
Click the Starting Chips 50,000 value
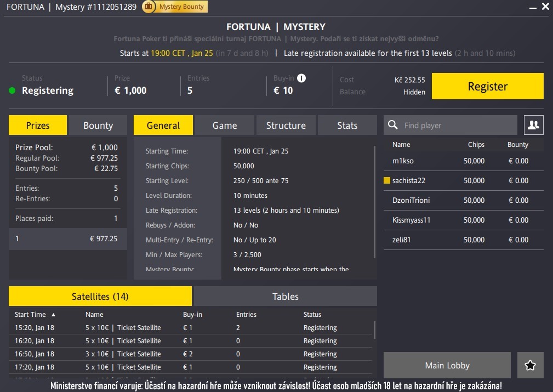[x=244, y=166]
